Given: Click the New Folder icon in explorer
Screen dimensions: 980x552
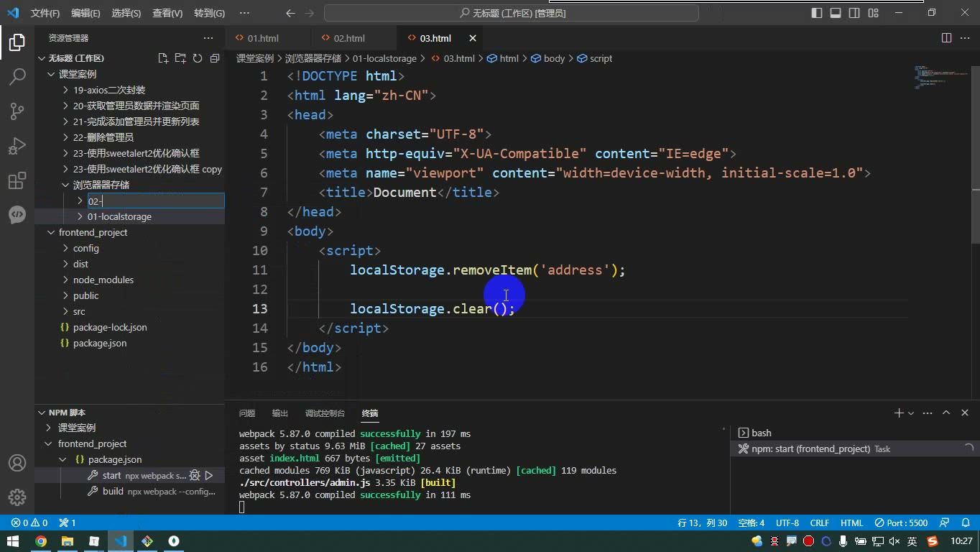Looking at the screenshot, I should tap(180, 58).
